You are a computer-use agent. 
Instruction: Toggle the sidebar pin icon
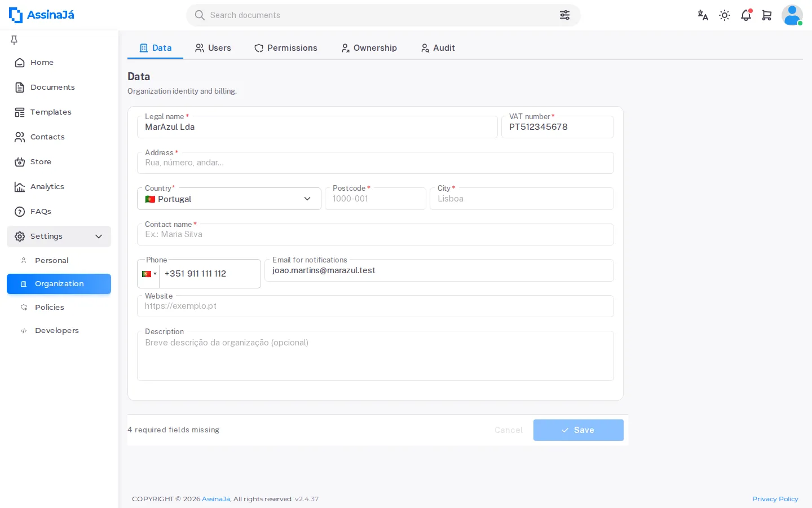[x=14, y=40]
